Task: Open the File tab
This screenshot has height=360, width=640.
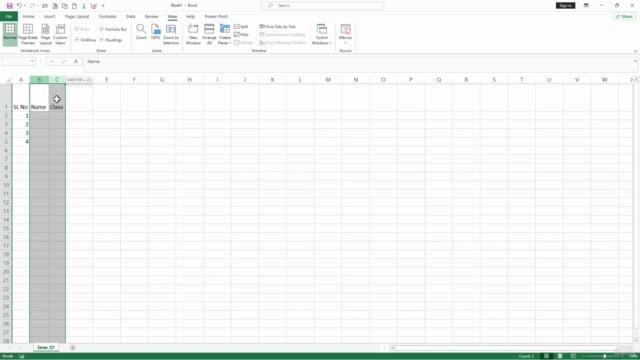Action: 9,17
